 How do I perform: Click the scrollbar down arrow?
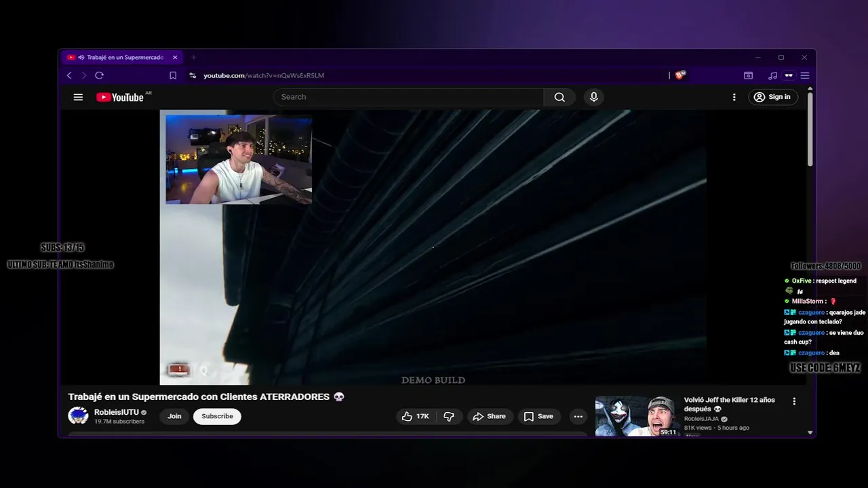tap(810, 432)
